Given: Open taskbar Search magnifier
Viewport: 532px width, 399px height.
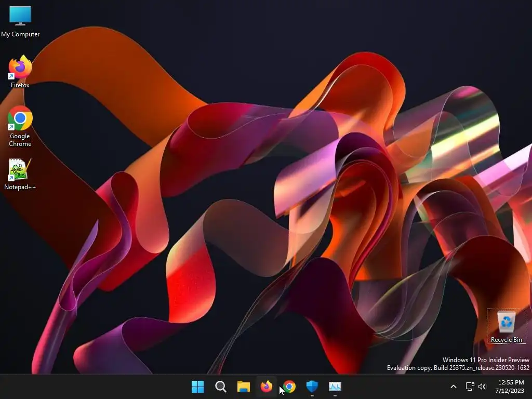Looking at the screenshot, I should [220, 387].
